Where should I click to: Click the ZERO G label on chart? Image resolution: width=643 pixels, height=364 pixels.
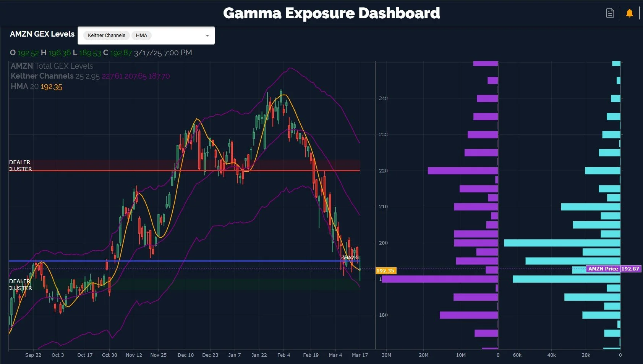[x=350, y=258]
